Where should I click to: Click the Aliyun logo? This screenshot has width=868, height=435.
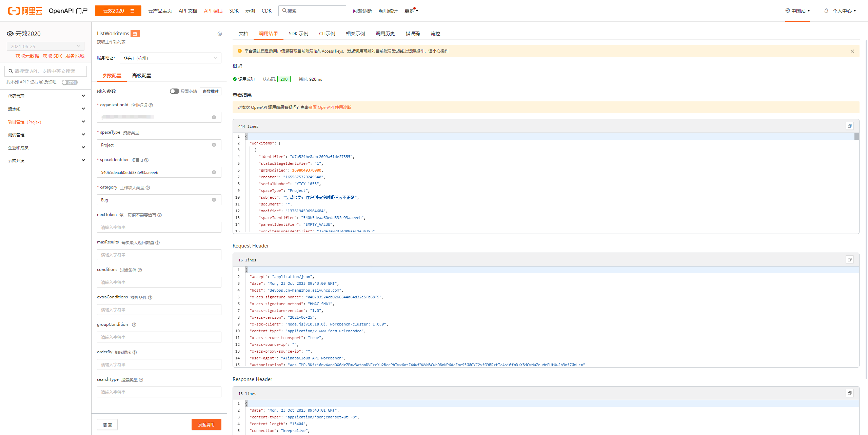25,11
